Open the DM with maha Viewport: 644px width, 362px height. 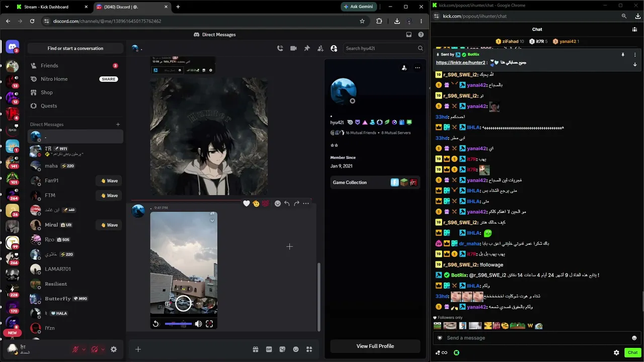pos(75,166)
